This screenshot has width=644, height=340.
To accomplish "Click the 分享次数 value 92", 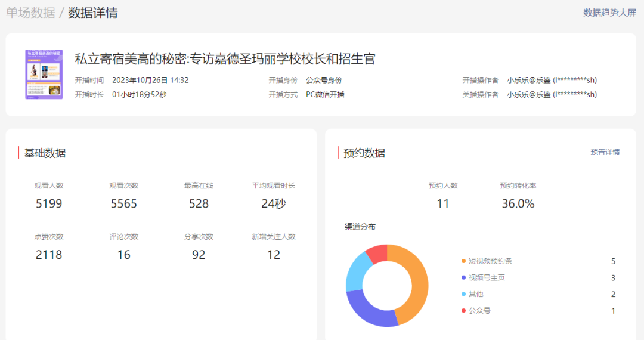I will point(199,255).
